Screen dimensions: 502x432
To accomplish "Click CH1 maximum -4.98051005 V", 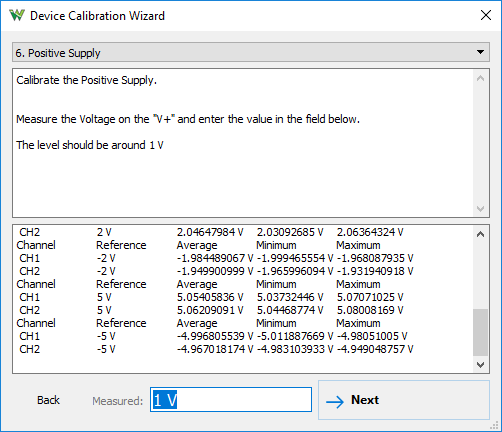I will (x=372, y=336).
